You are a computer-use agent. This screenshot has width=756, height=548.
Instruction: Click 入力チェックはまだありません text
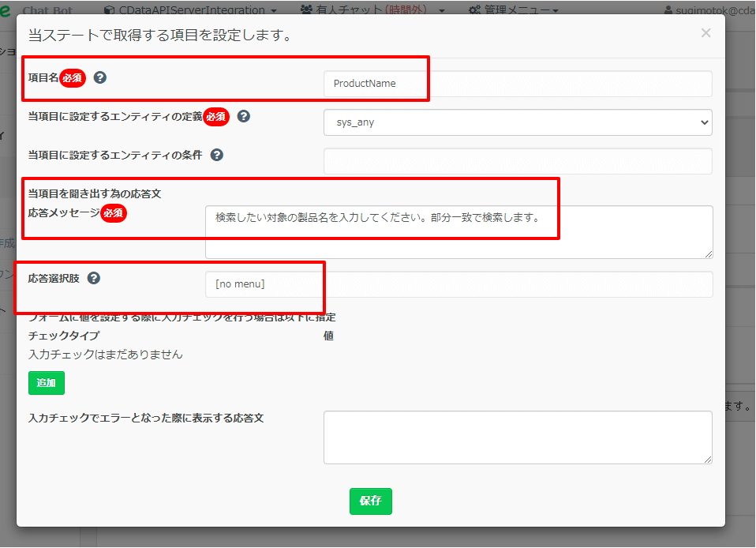(x=106, y=355)
